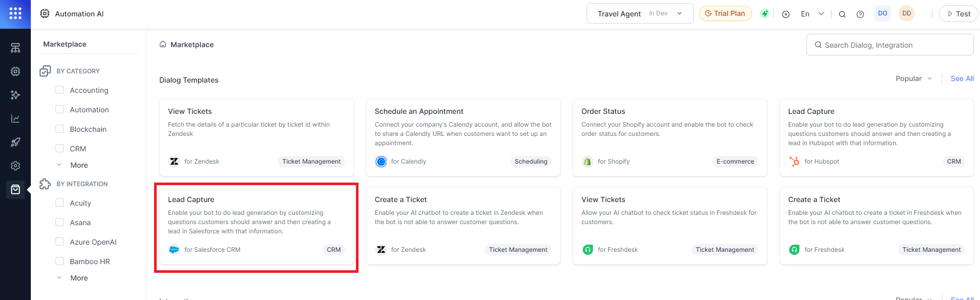
Task: Click the Trial Plan button
Action: [x=725, y=14]
